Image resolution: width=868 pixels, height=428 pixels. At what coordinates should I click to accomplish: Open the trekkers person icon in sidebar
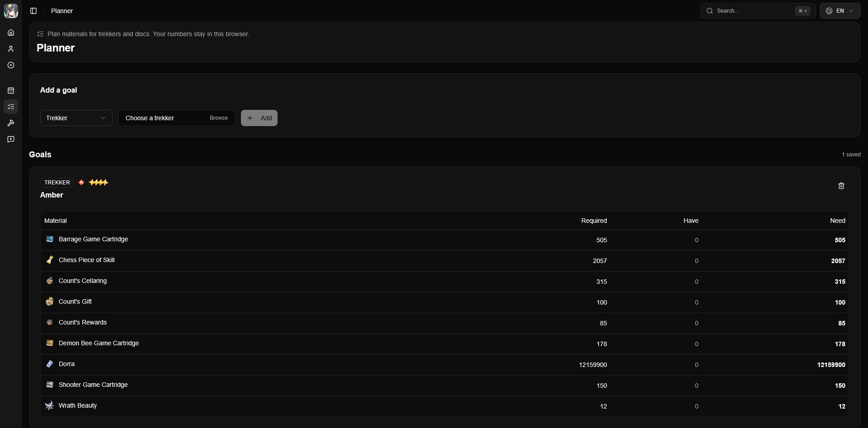tap(11, 49)
